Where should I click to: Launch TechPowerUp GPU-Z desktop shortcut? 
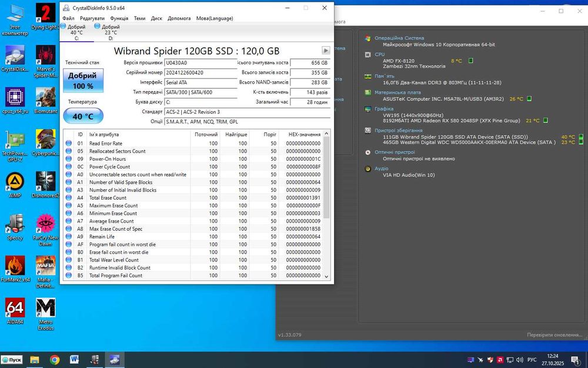[15, 145]
